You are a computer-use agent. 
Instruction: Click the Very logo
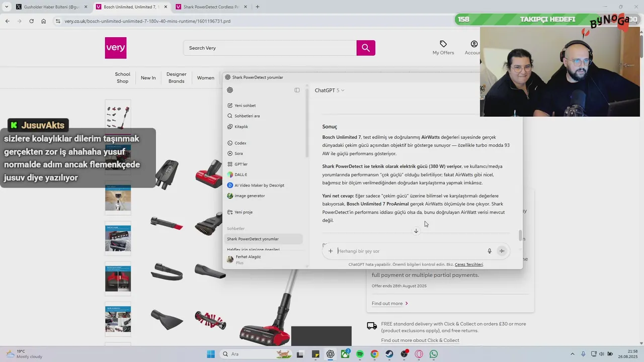click(x=116, y=48)
